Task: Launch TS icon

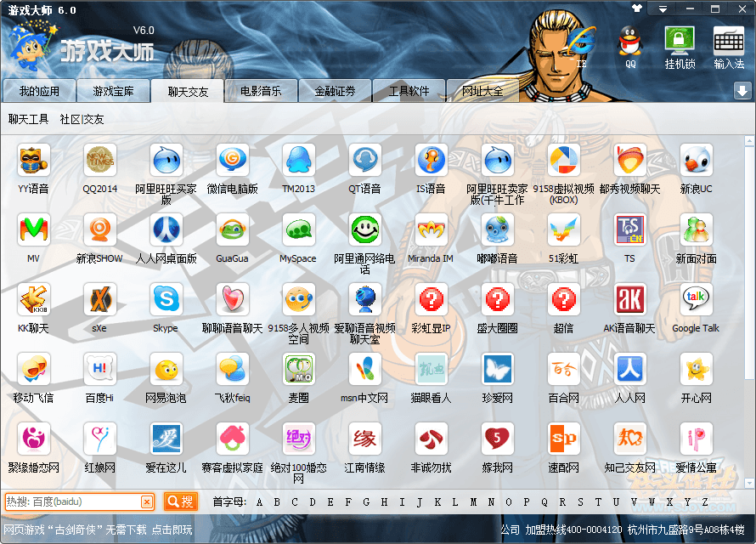Action: click(630, 229)
